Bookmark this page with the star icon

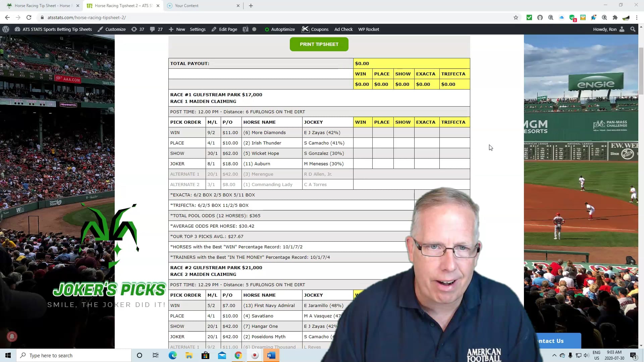coord(516,17)
